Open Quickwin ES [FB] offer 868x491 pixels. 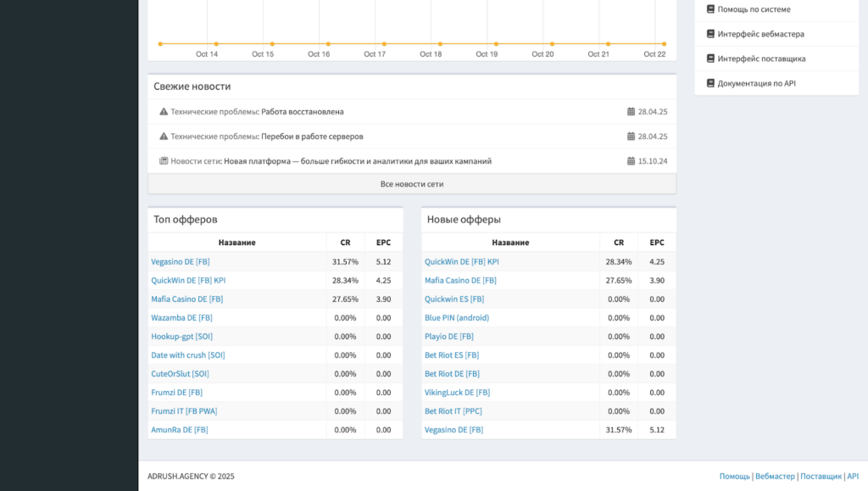[454, 299]
